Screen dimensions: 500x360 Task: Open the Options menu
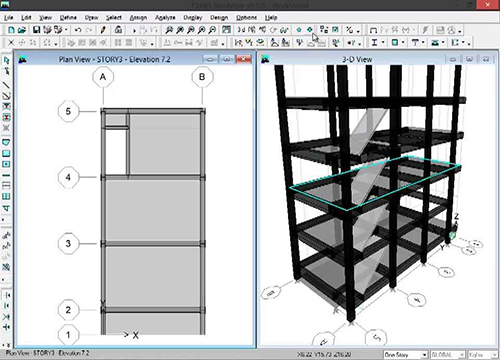pyautogui.click(x=246, y=18)
